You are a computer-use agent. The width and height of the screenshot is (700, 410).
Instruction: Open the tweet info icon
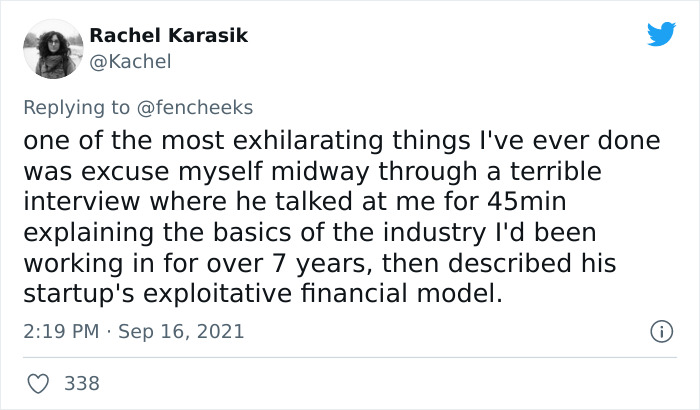(660, 331)
